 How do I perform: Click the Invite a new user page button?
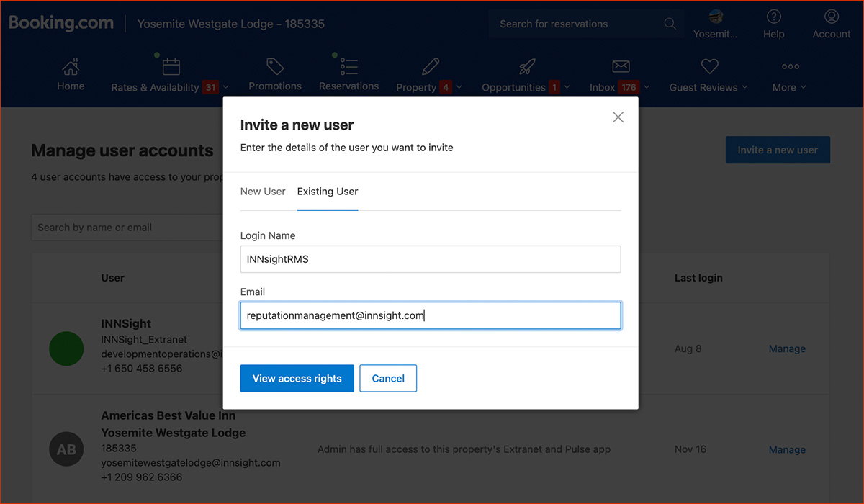(778, 150)
